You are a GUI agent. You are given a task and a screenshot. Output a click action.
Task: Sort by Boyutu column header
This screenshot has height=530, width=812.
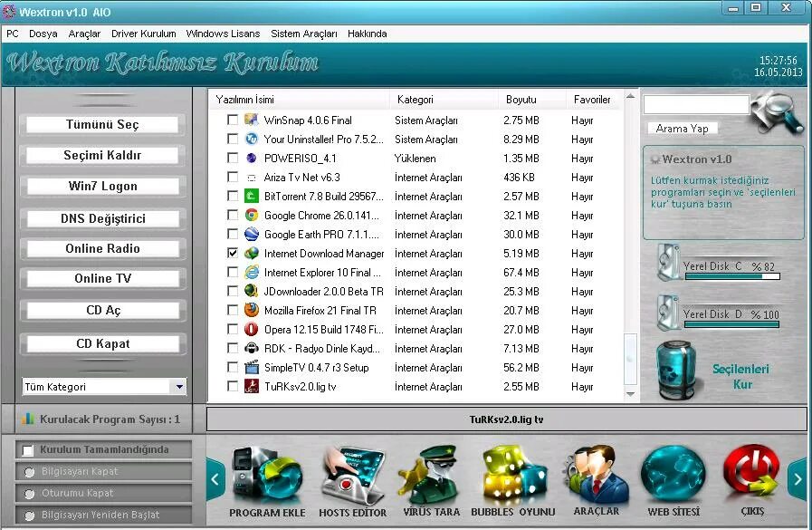point(532,100)
